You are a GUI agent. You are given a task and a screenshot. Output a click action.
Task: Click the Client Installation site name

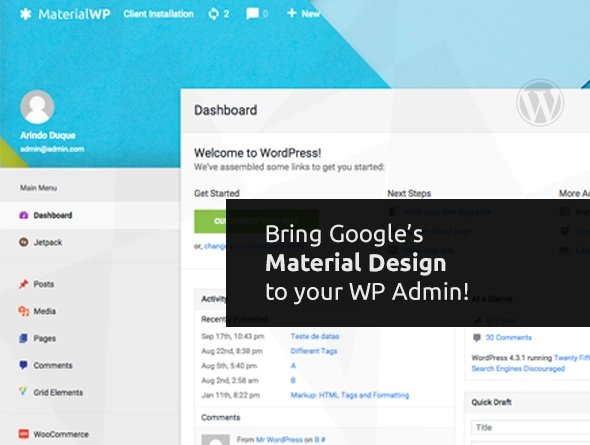tap(158, 14)
